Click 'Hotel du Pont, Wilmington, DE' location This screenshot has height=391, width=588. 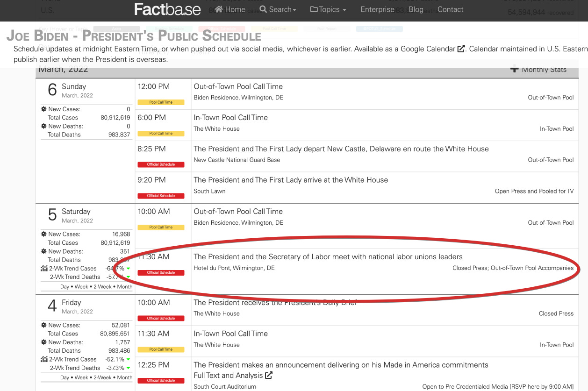234,268
